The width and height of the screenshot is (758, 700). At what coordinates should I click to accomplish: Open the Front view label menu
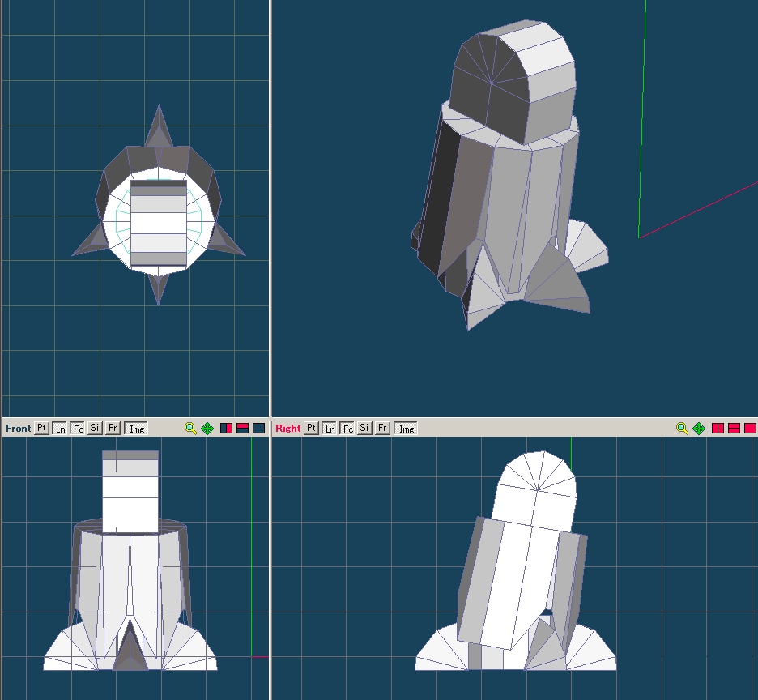pos(18,428)
